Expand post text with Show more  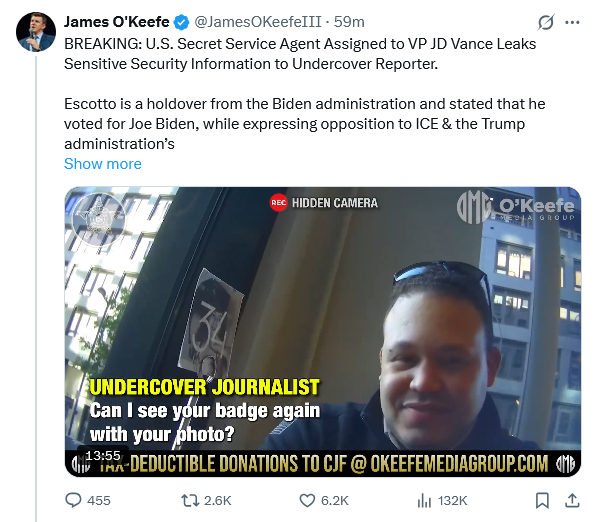click(x=103, y=164)
